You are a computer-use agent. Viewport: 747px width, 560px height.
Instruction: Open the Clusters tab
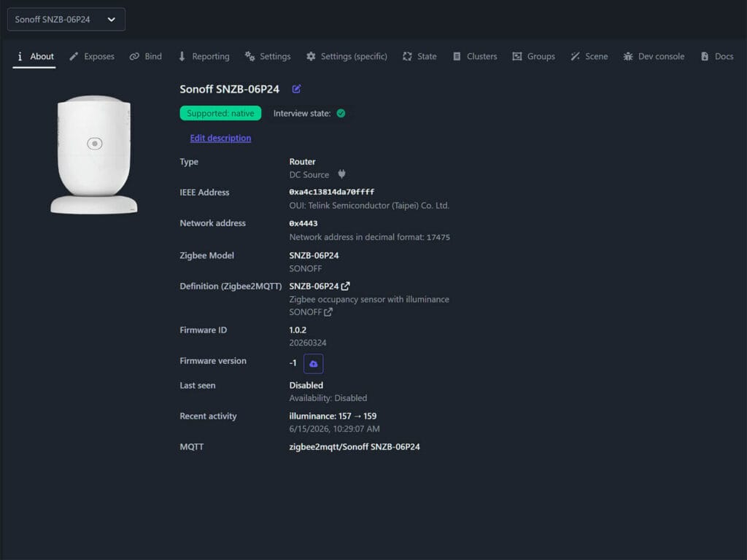[475, 56]
